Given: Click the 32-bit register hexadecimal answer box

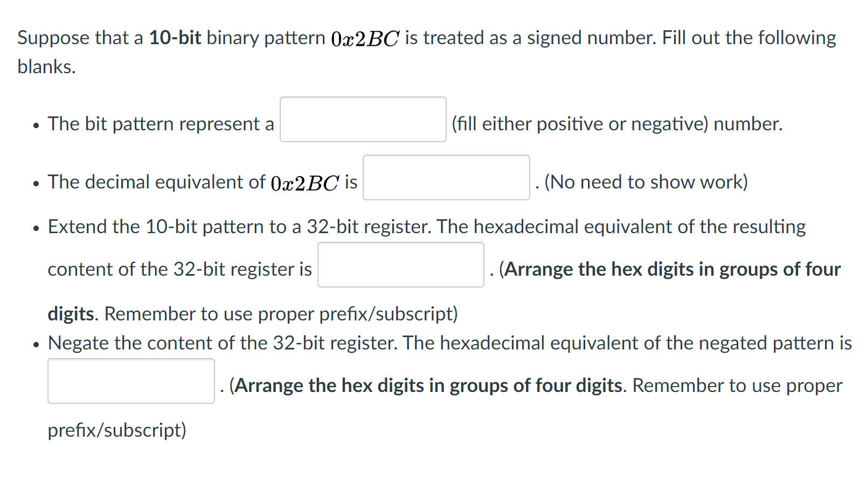Looking at the screenshot, I should click(x=400, y=265).
